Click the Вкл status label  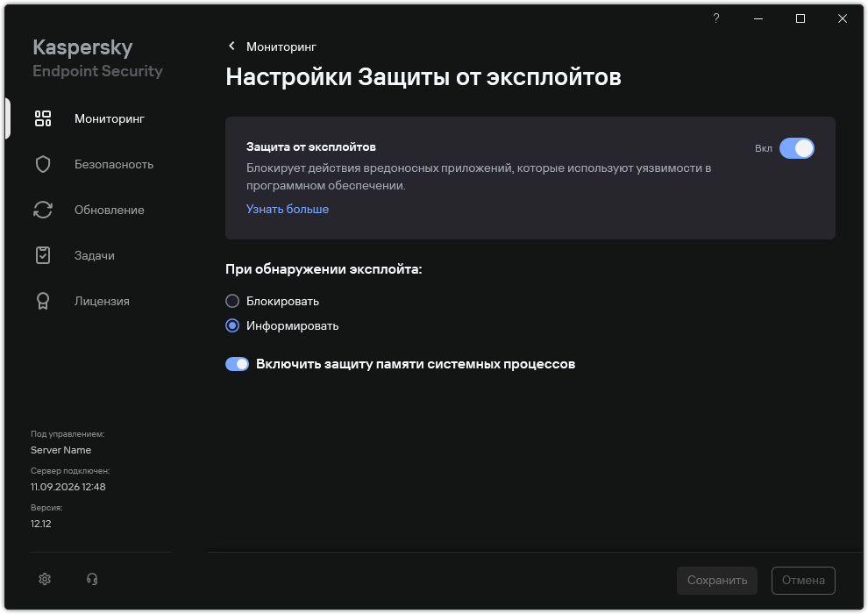coord(764,148)
